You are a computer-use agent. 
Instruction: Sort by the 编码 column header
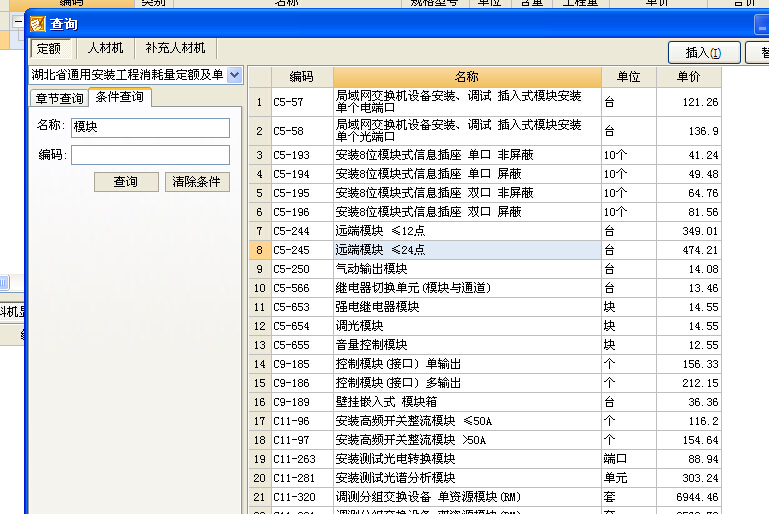point(302,77)
